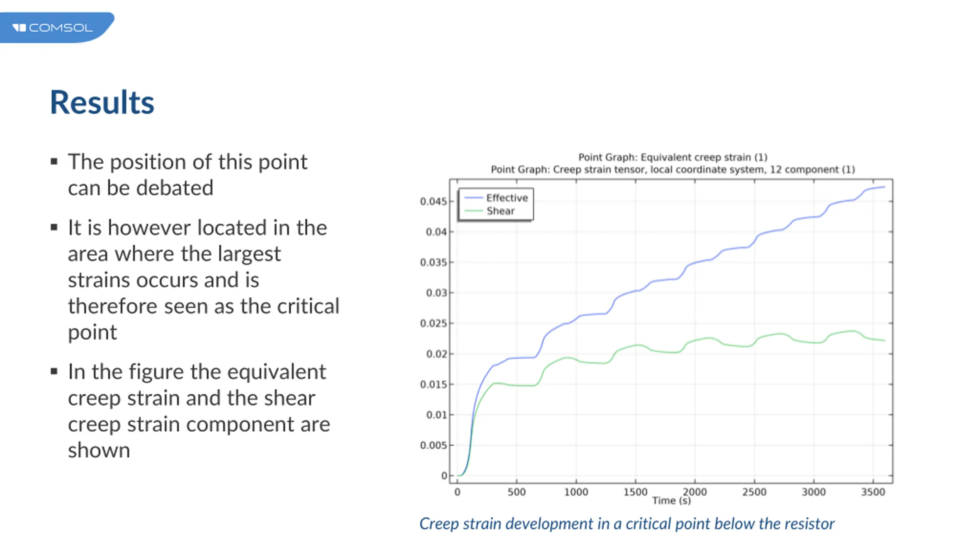Click the blue Effective legend line swatch

point(473,198)
